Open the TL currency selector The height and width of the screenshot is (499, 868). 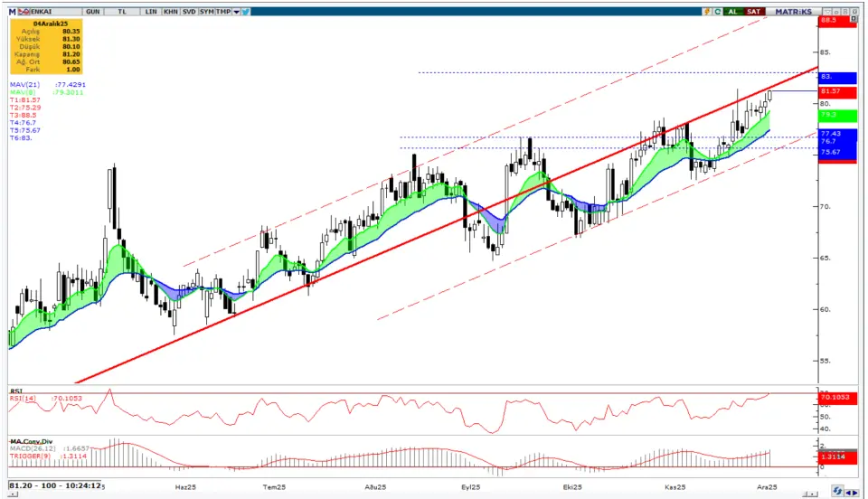pos(121,12)
